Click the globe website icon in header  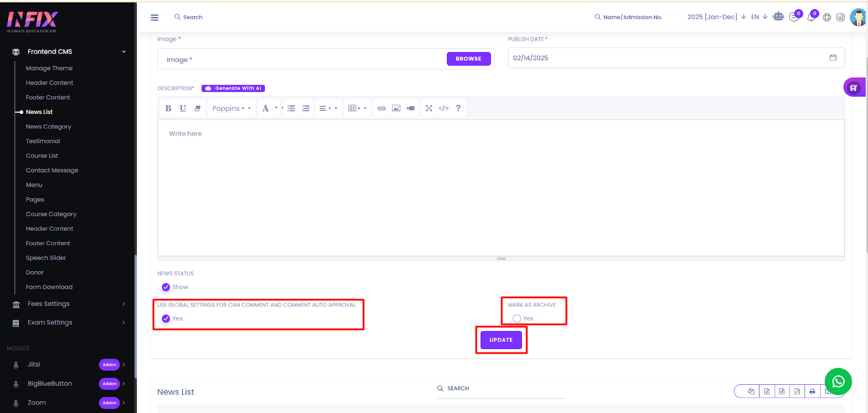click(x=827, y=17)
